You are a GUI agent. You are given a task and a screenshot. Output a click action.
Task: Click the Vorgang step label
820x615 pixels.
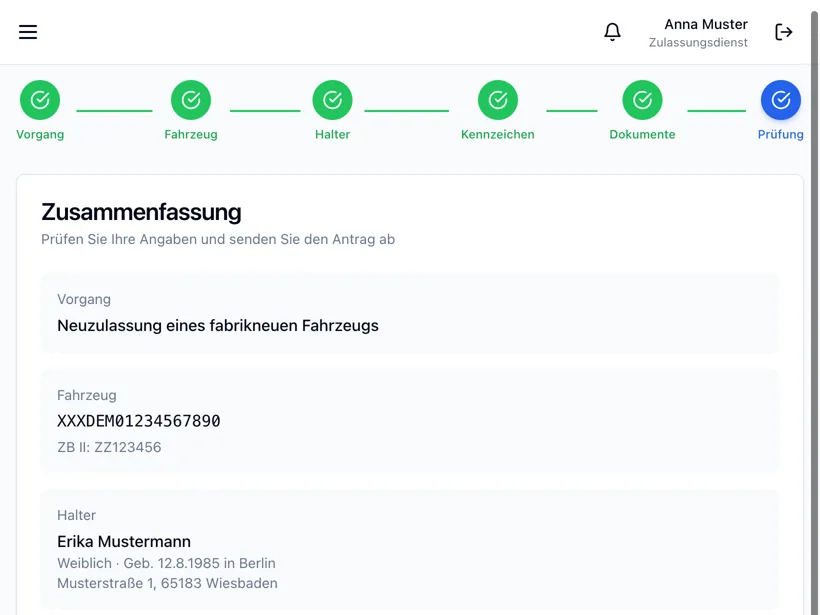[x=40, y=134]
